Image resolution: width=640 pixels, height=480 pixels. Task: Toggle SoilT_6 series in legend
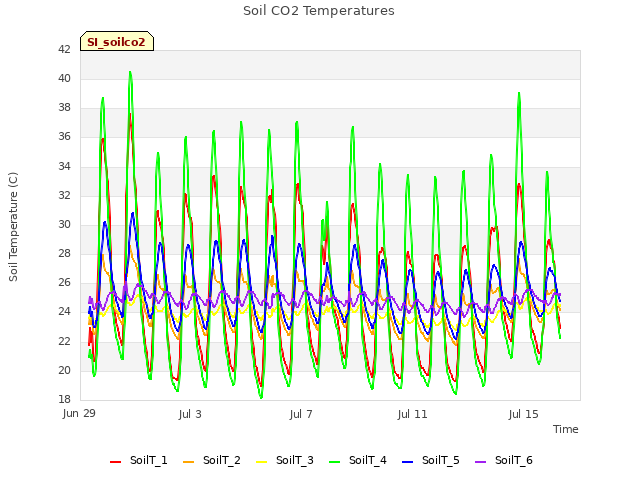pos(504,460)
